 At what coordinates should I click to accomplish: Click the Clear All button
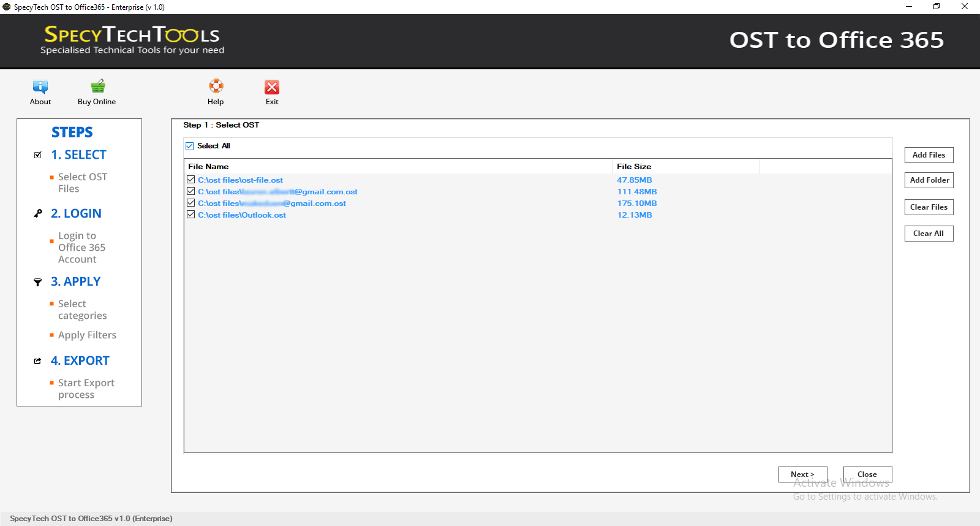click(x=929, y=234)
